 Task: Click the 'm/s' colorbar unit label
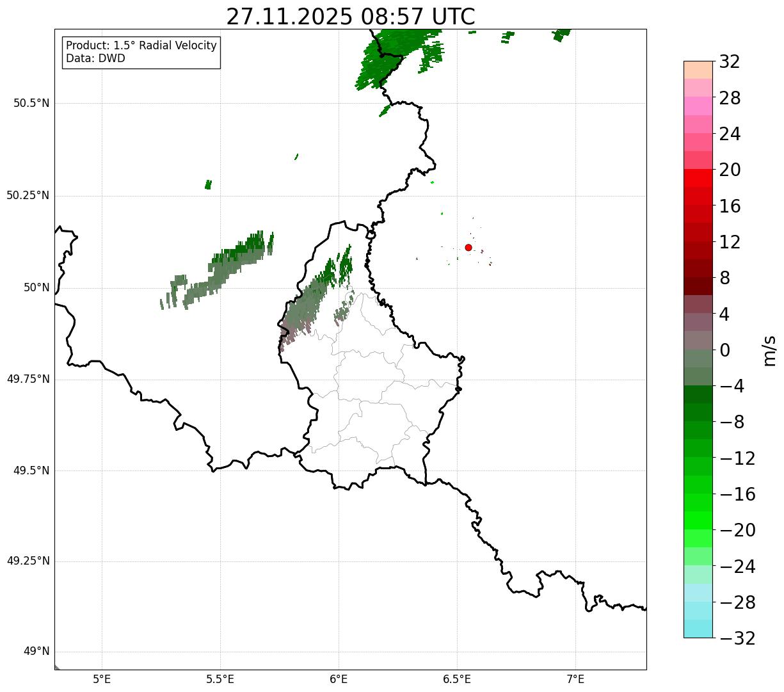click(770, 350)
